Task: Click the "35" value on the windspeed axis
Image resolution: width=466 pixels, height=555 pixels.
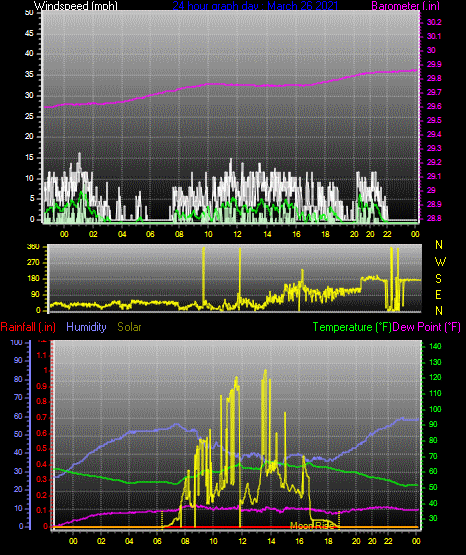Action: tap(29, 74)
